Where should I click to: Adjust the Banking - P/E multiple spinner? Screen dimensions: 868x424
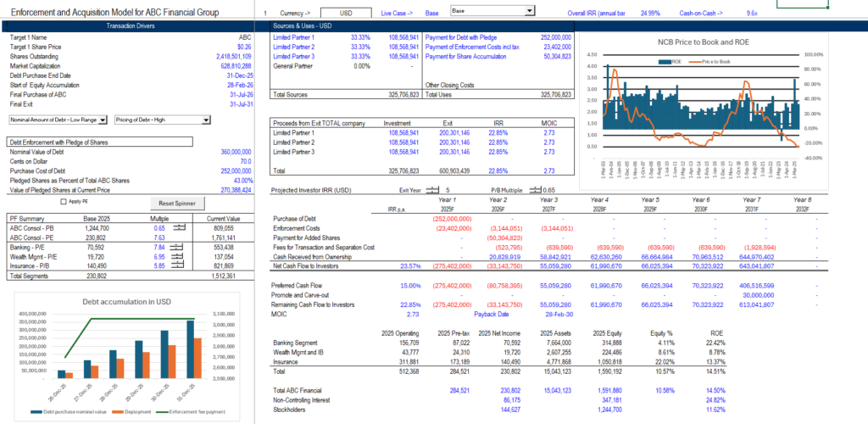coord(176,247)
